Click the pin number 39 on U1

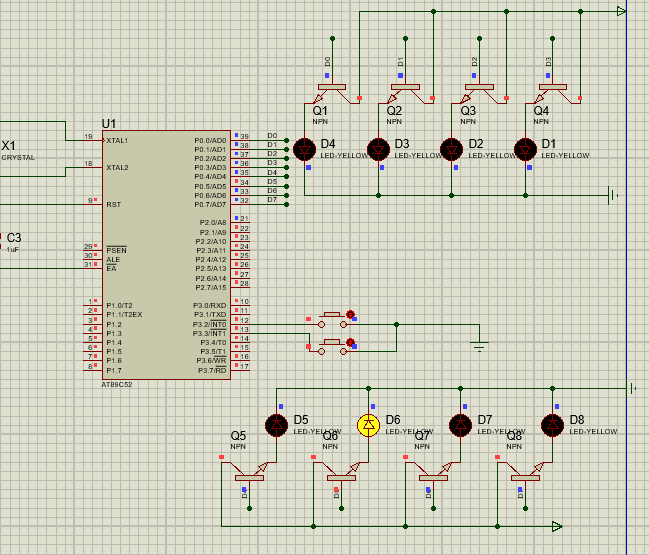tap(244, 136)
